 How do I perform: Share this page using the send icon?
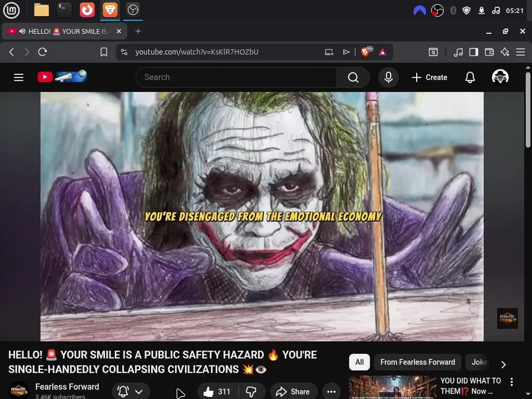[346, 52]
